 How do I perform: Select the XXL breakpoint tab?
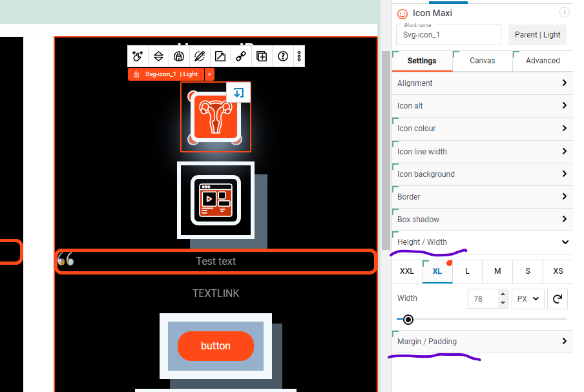[x=407, y=271]
